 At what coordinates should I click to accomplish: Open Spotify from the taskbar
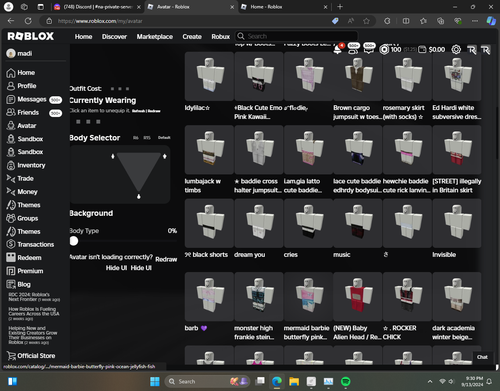346,381
